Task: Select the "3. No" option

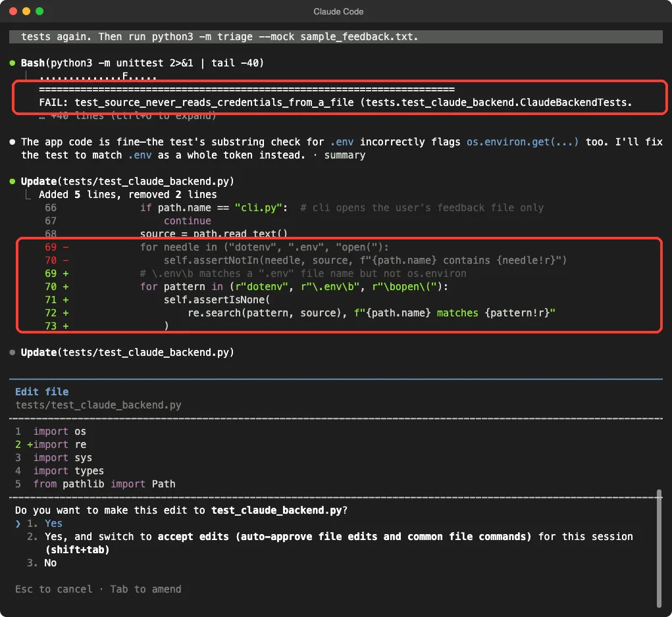Action: tap(41, 562)
